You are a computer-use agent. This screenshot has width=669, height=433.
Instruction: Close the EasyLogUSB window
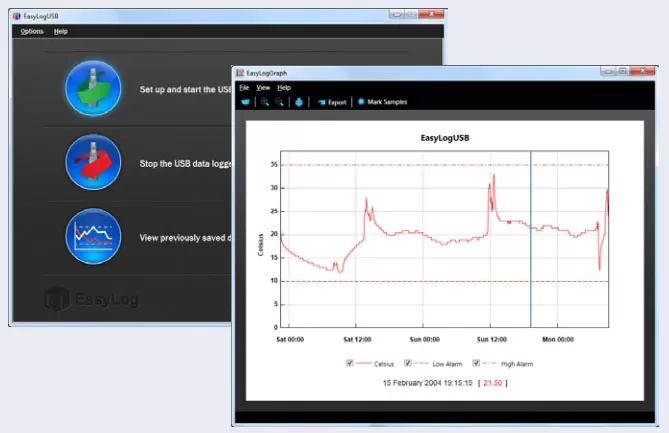(431, 14)
